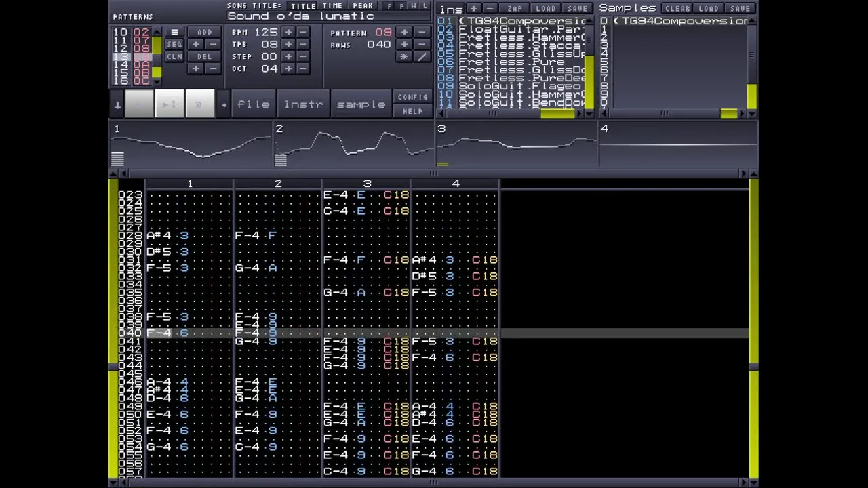868x488 pixels.
Task: Toggle the F follow-song option
Action: (x=389, y=6)
